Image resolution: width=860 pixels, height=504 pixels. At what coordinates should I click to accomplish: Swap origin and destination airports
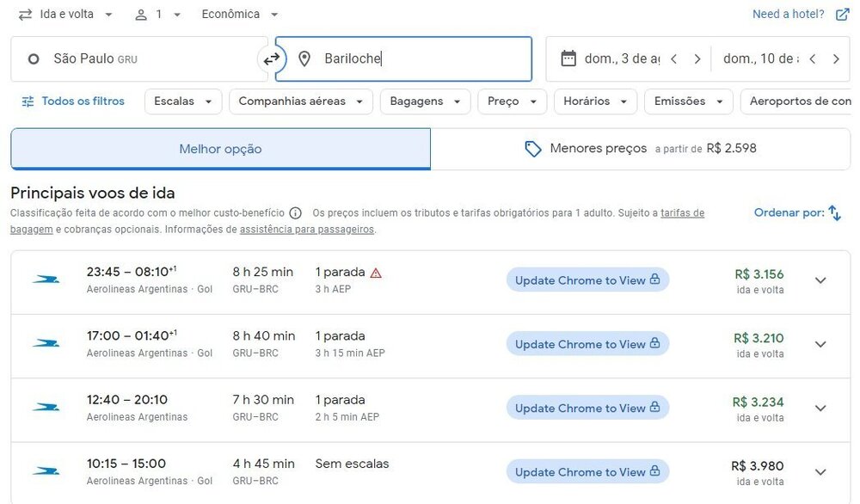[x=272, y=59]
